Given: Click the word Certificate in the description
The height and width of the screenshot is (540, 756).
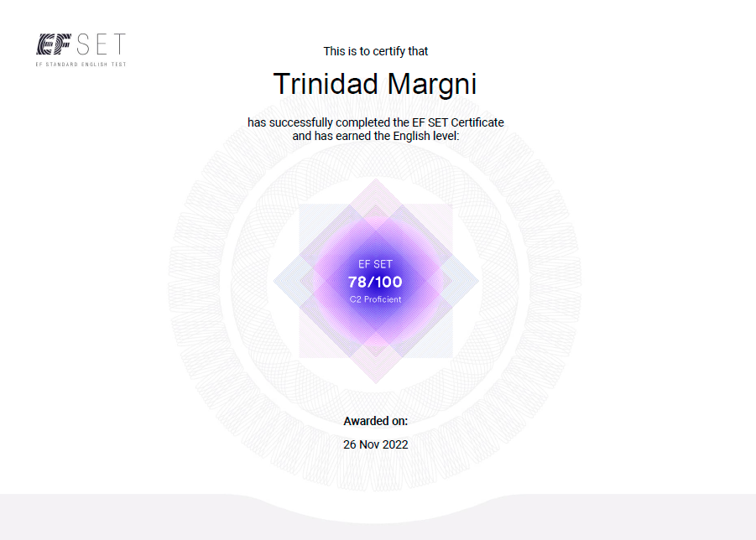Looking at the screenshot, I should click(x=477, y=122).
